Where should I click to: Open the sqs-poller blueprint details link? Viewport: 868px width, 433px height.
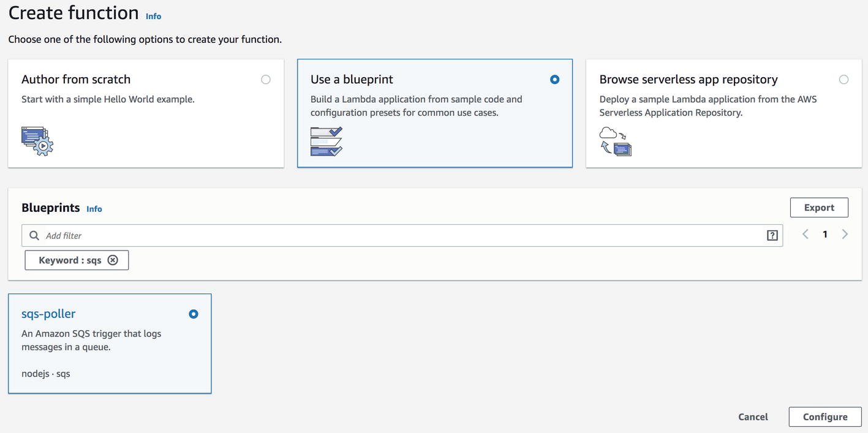pyautogui.click(x=48, y=313)
